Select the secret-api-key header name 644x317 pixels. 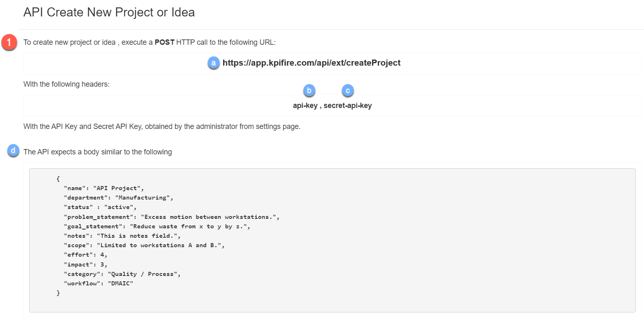click(x=347, y=106)
